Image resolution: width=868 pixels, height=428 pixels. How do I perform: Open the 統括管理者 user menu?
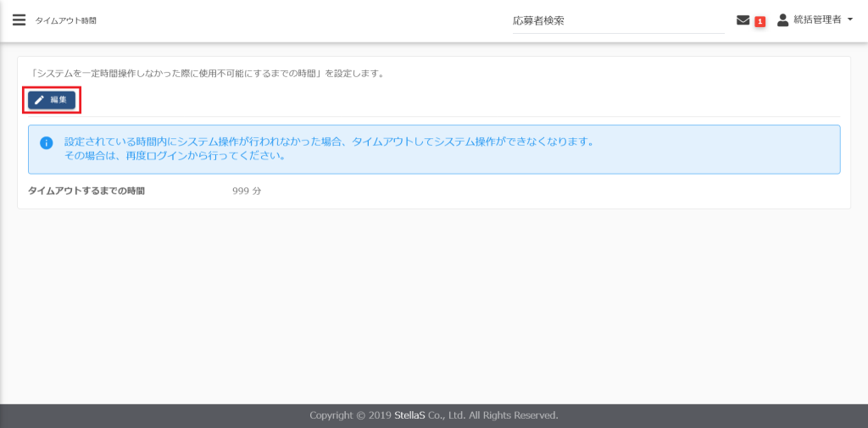(816, 19)
